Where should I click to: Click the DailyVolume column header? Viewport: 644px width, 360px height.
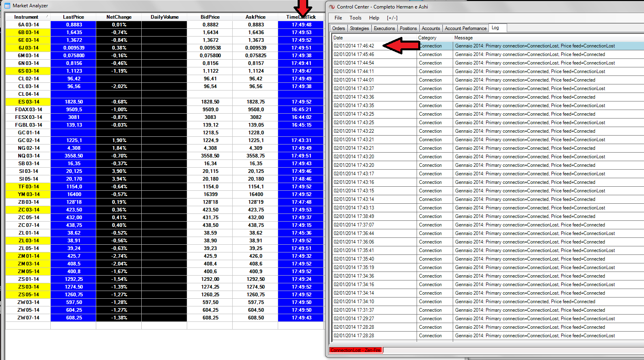[164, 17]
